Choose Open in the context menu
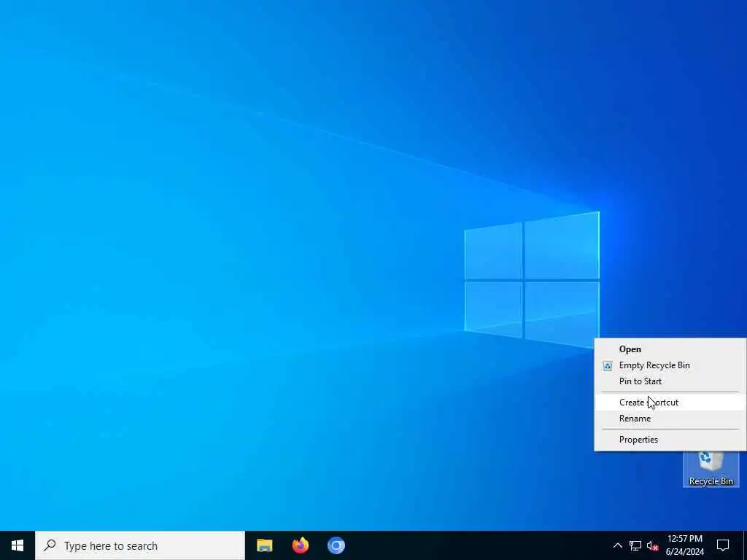 [x=670, y=349]
